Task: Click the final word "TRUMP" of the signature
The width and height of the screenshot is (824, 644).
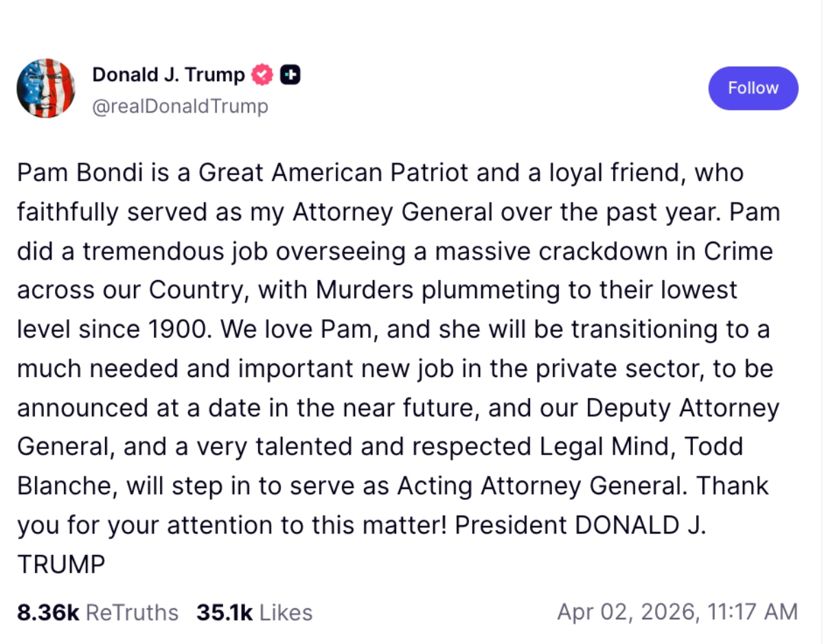Action: 61,564
